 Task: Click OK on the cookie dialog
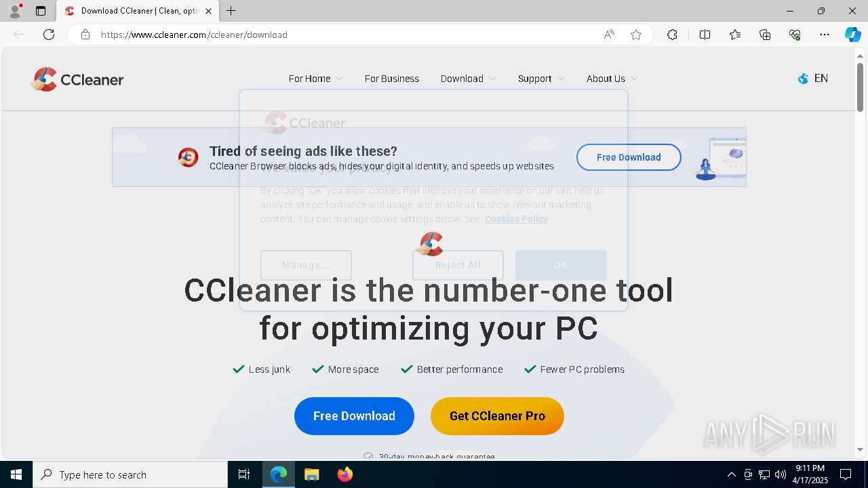(561, 265)
